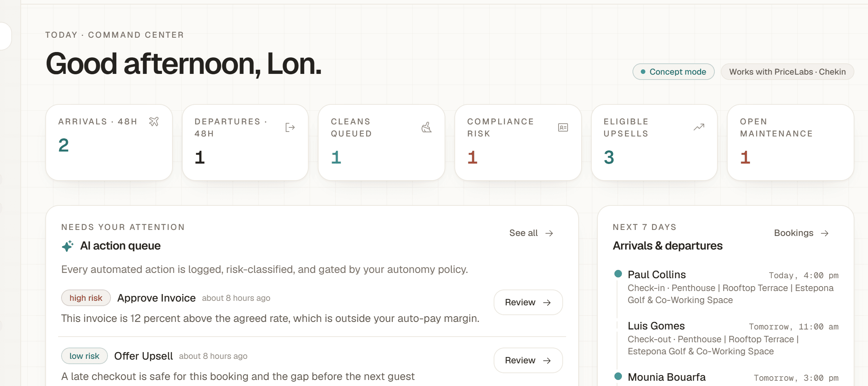The image size is (868, 386).
Task: Open Mounia Bouarfa arrival entry
Action: click(x=727, y=377)
